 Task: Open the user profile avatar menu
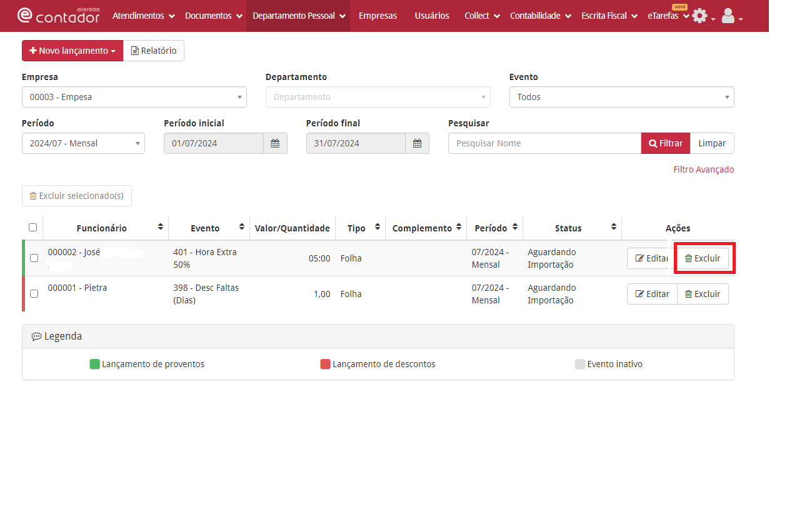coord(728,16)
